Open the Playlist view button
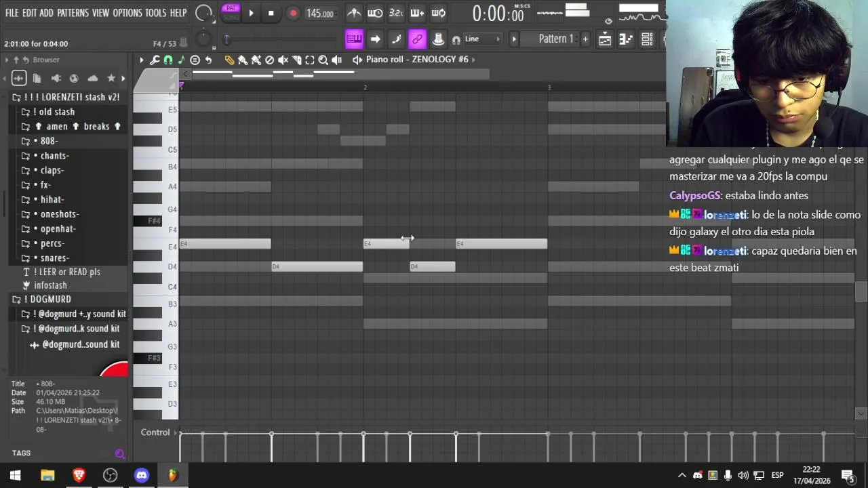 604,39
